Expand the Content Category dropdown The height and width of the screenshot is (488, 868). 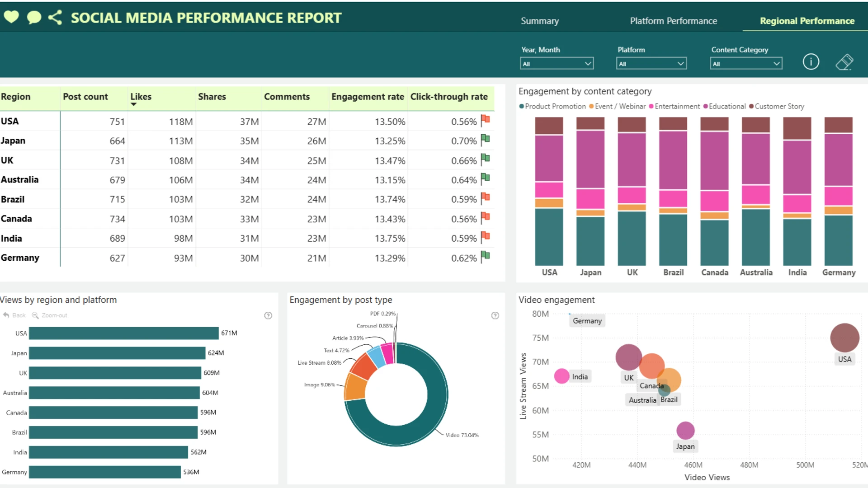(745, 64)
